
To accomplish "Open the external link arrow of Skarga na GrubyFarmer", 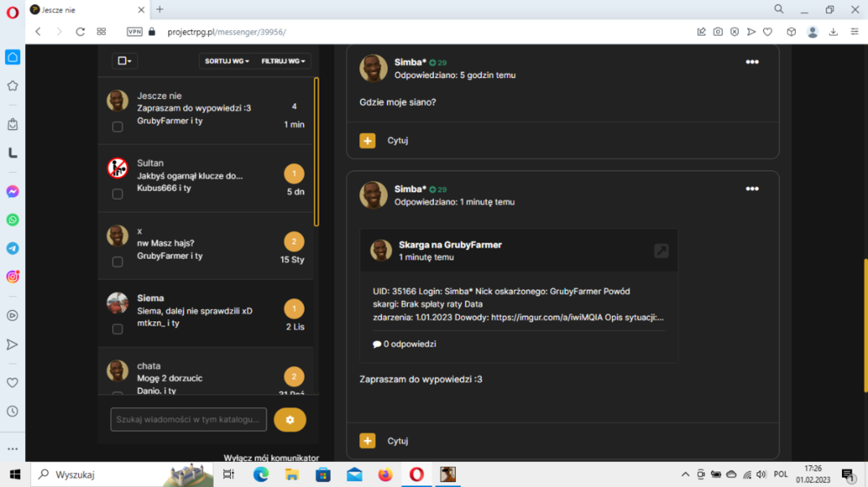I will (661, 251).
